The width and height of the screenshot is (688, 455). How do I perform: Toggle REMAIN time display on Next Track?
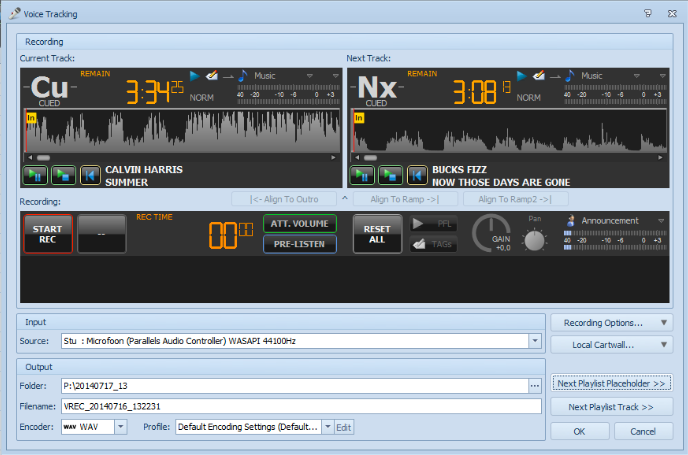click(x=422, y=74)
